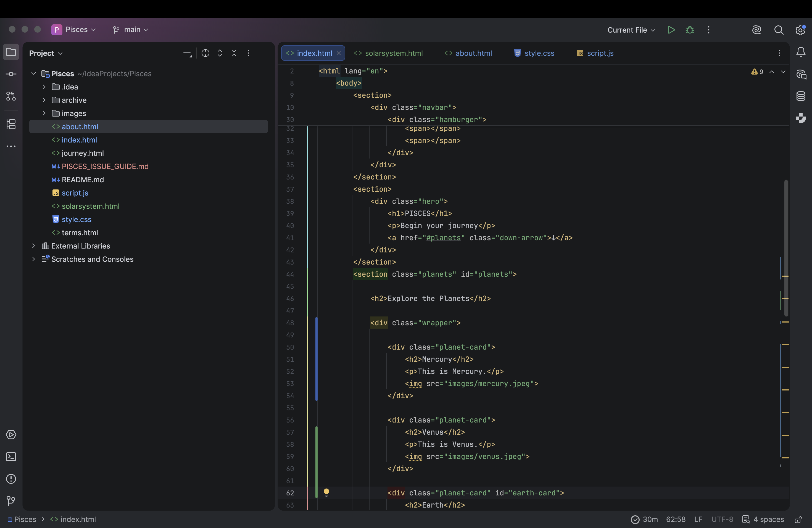Open the Terminal tool window

pyautogui.click(x=11, y=457)
